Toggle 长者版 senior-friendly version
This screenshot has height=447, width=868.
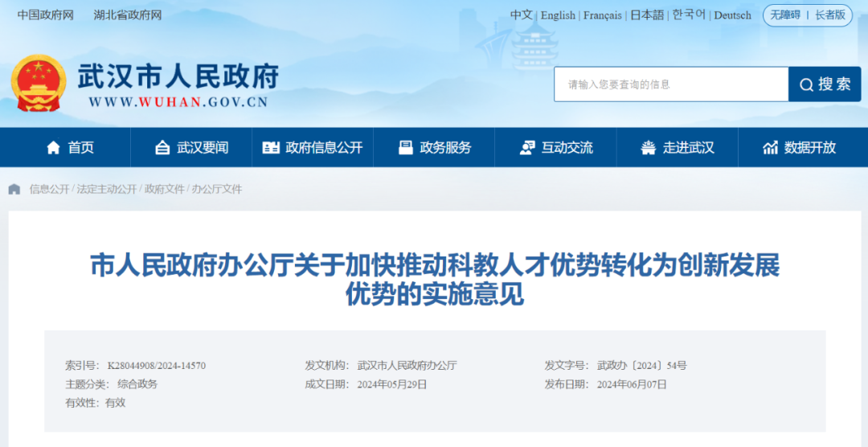[x=830, y=15]
